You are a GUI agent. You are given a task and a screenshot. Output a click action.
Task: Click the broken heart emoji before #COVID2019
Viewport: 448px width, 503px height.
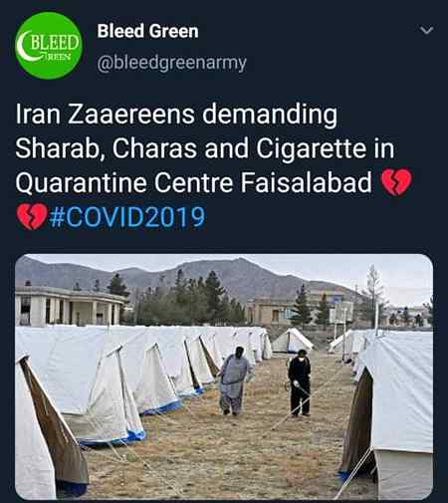[32, 216]
